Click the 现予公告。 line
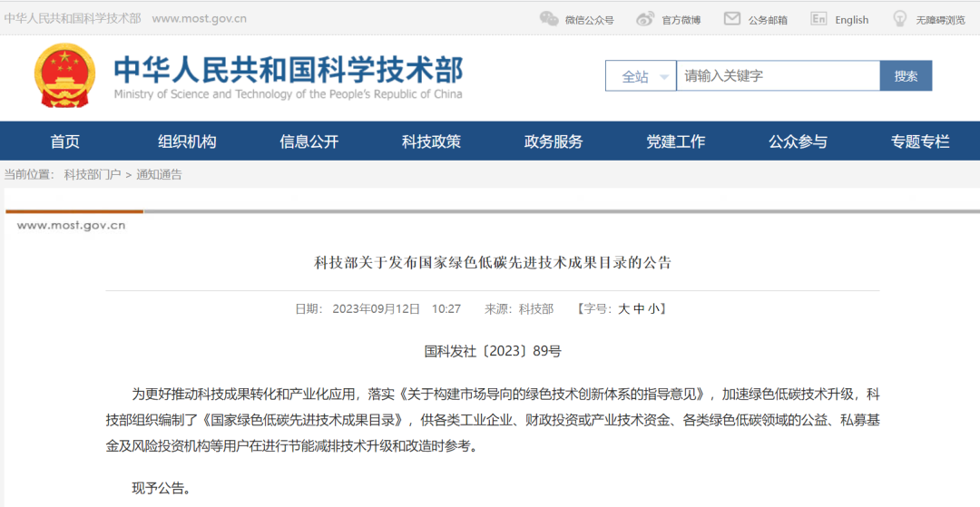The image size is (980, 507). click(162, 488)
